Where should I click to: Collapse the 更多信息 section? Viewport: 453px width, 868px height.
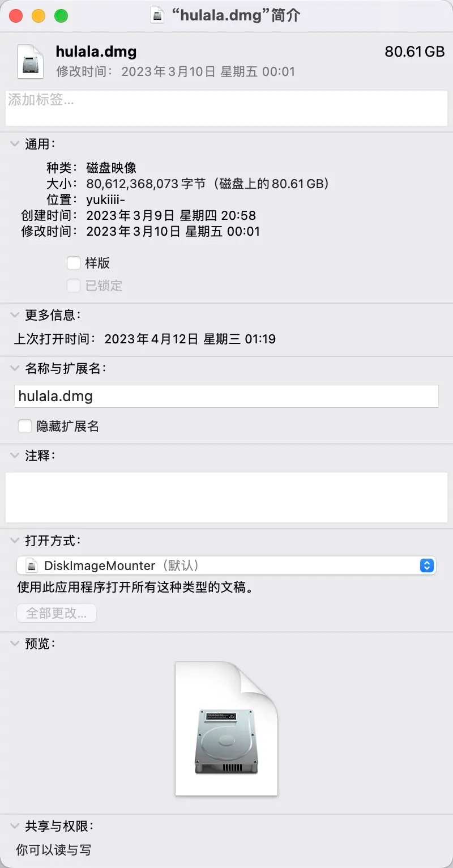pyautogui.click(x=14, y=315)
